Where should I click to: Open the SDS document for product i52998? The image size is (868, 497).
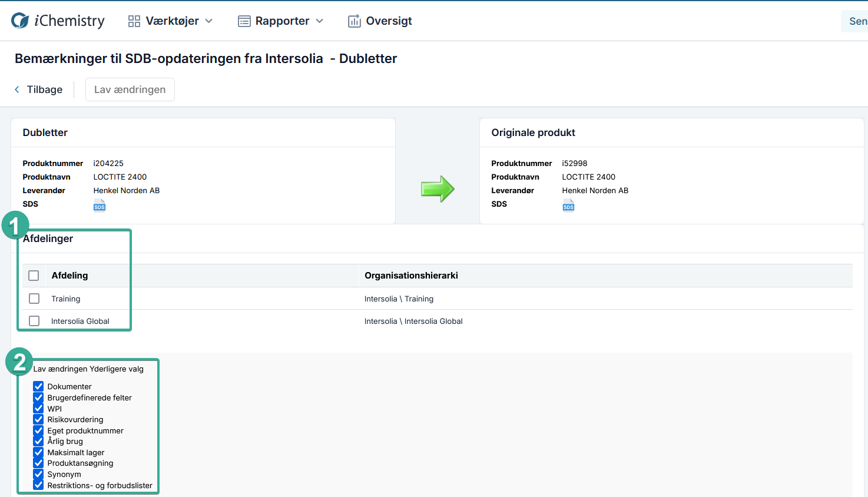[x=568, y=205]
